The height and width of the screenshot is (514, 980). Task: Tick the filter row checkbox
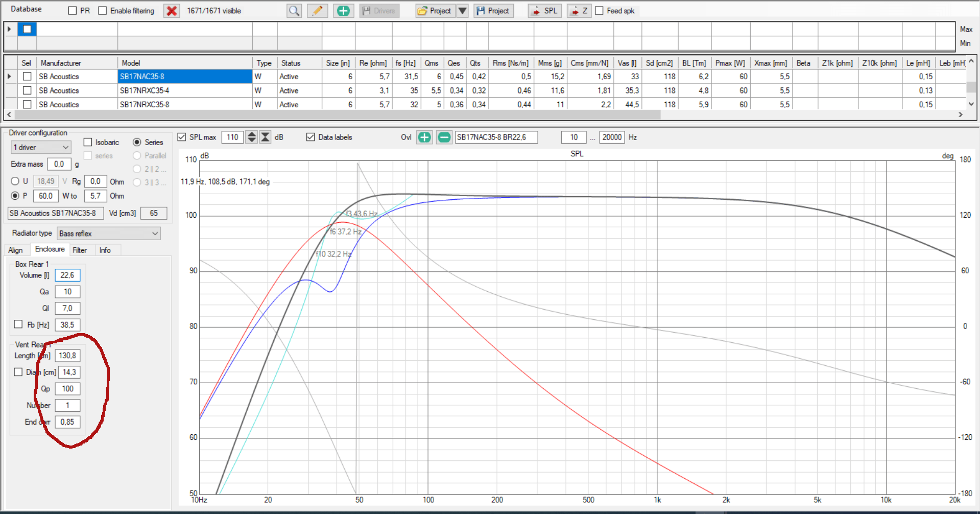[27, 29]
